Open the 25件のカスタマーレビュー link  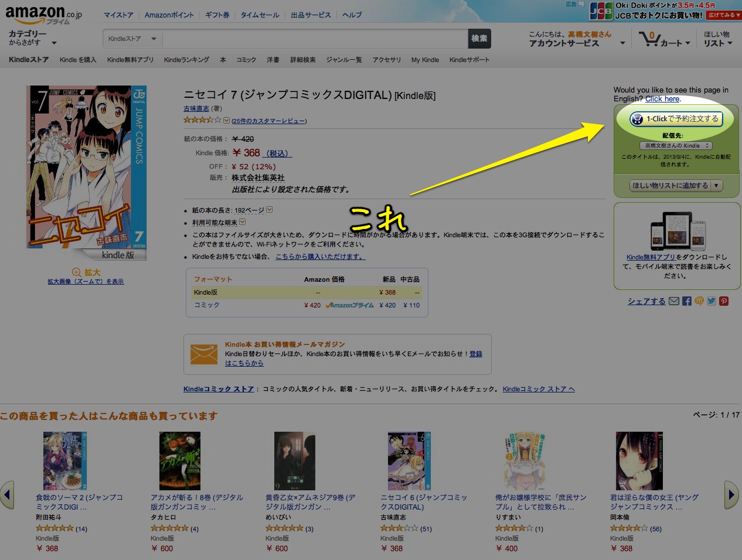(x=269, y=121)
